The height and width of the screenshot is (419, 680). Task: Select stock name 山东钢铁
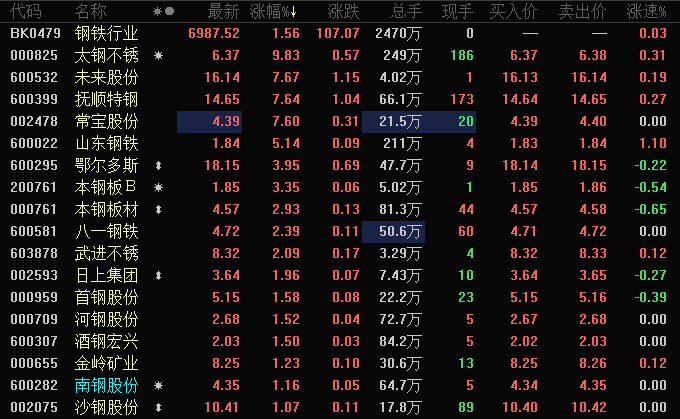click(106, 143)
